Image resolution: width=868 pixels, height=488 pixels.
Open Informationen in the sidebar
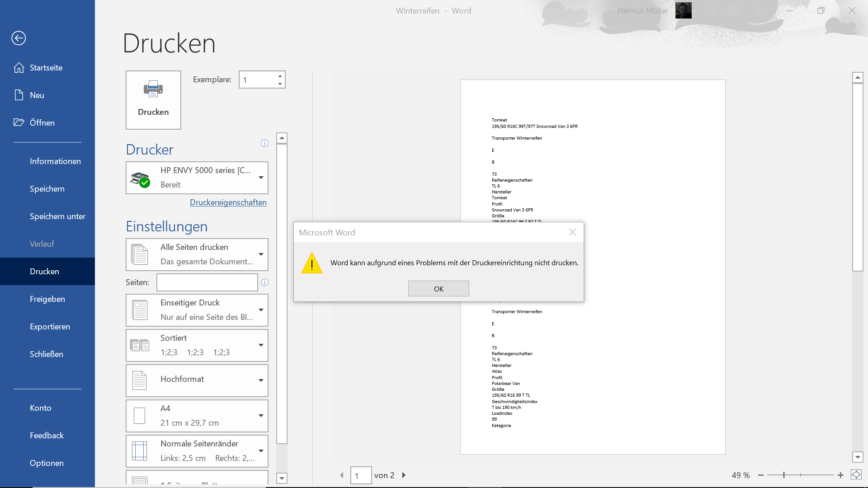click(55, 161)
